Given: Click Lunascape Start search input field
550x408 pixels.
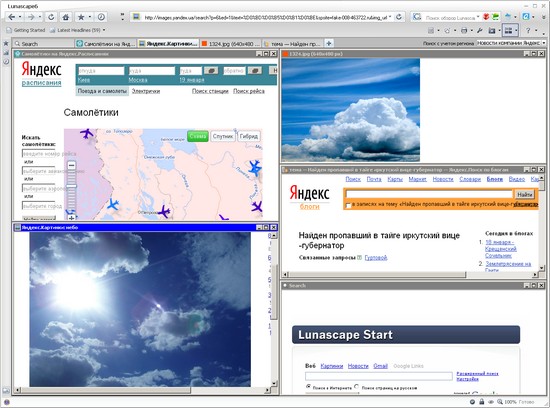Looking at the screenshot, I should point(378,376).
